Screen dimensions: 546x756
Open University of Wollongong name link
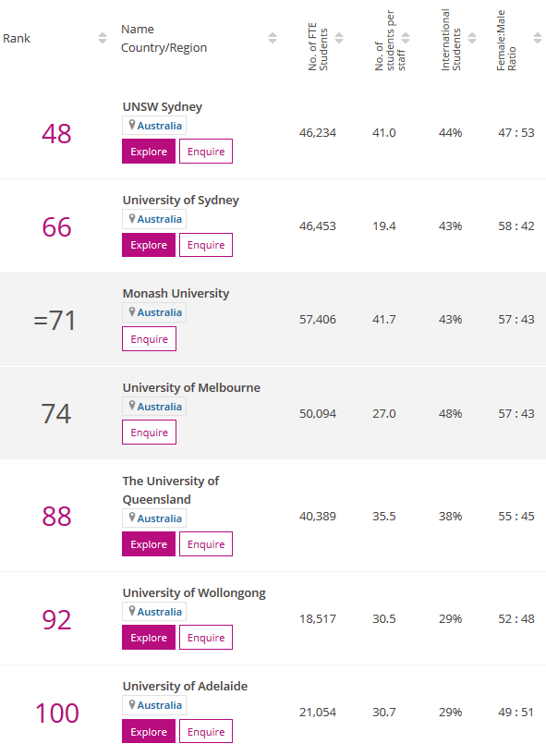(194, 593)
